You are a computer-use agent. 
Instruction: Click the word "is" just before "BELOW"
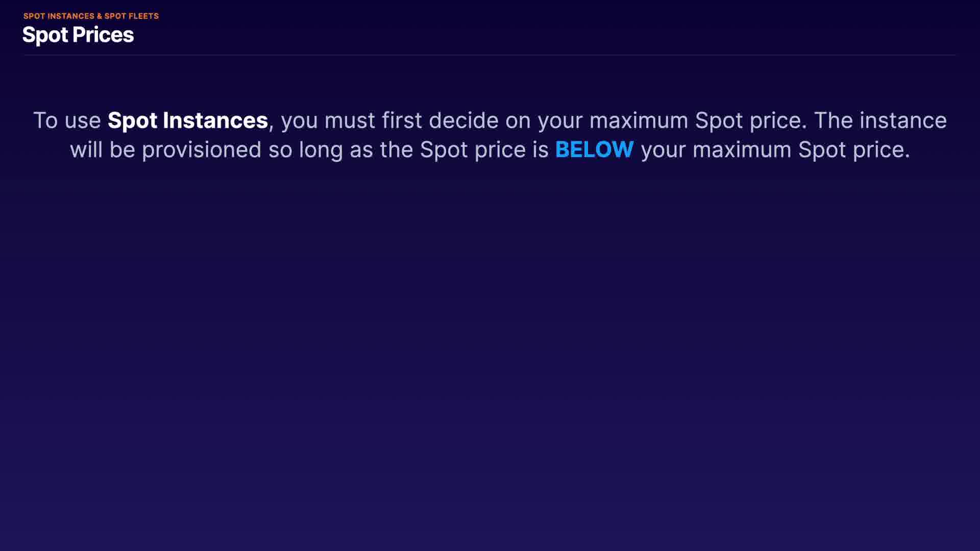click(541, 150)
